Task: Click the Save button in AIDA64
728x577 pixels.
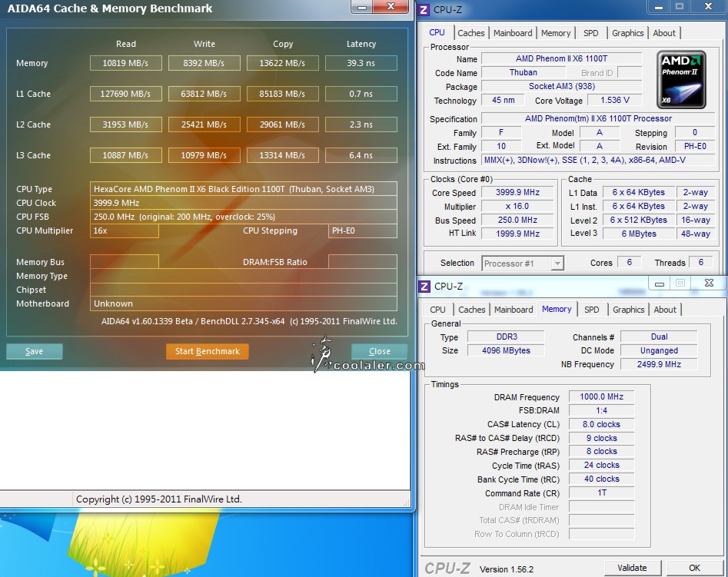Action: point(35,351)
